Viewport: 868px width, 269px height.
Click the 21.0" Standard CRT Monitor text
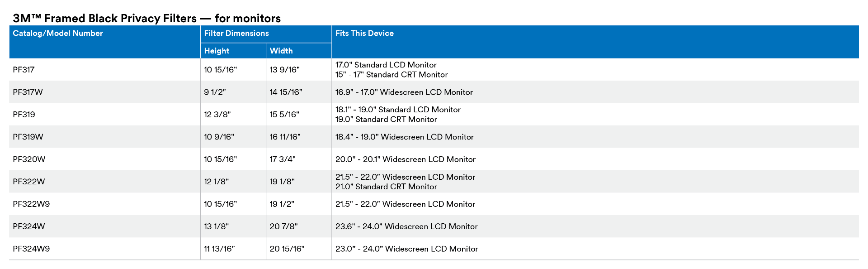tap(386, 187)
